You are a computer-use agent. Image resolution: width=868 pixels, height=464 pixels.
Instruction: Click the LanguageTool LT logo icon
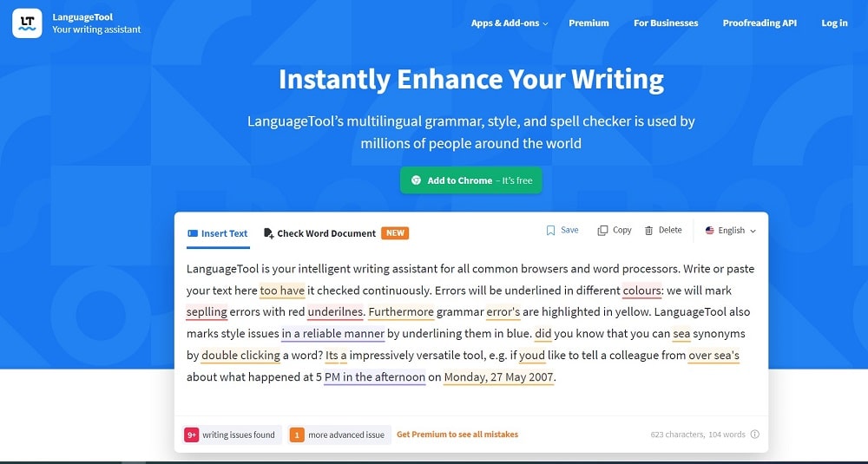(x=27, y=23)
